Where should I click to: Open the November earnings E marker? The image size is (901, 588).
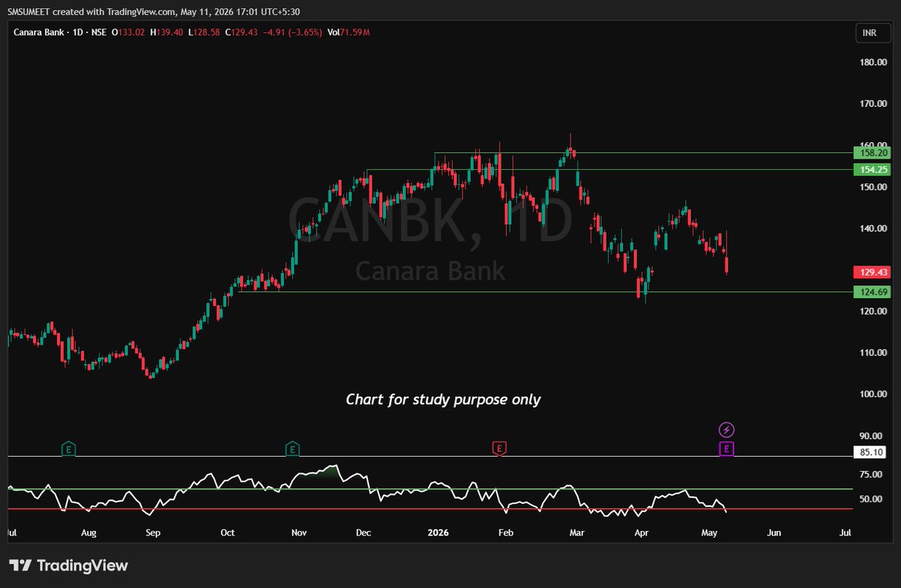click(x=292, y=449)
